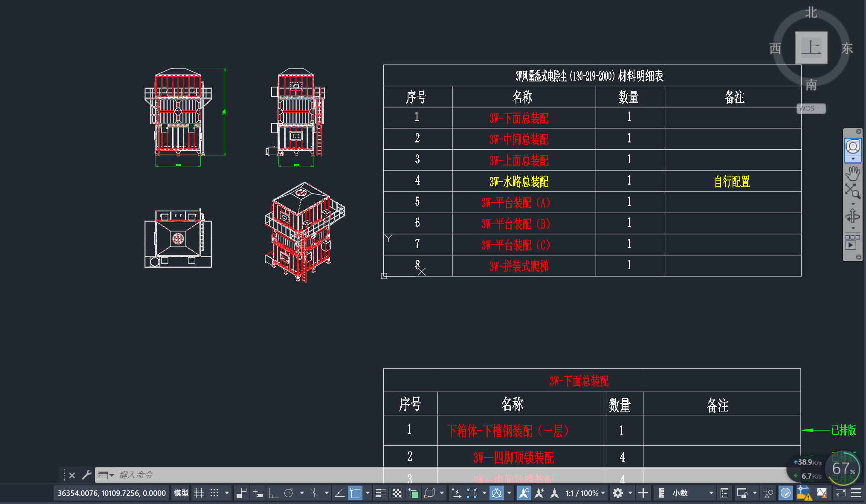This screenshot has width=866, height=504.
Task: Toggle snap mode dots icon
Action: 214,493
